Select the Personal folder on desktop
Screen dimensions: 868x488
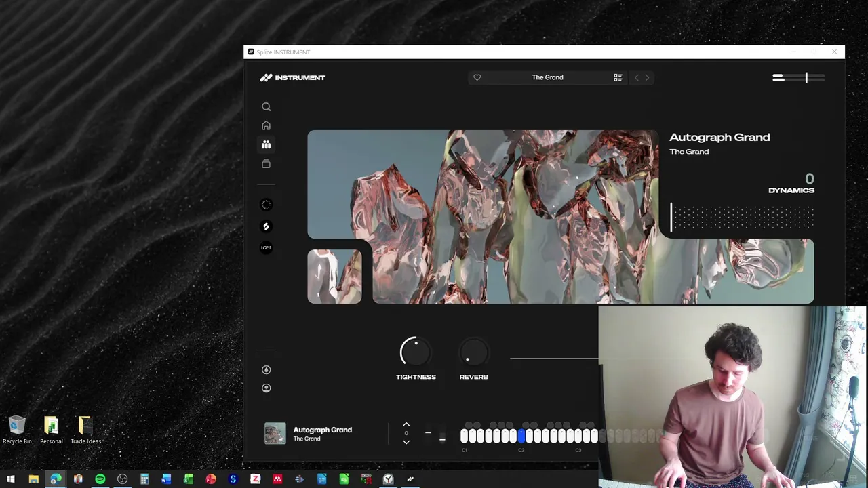[x=51, y=430]
